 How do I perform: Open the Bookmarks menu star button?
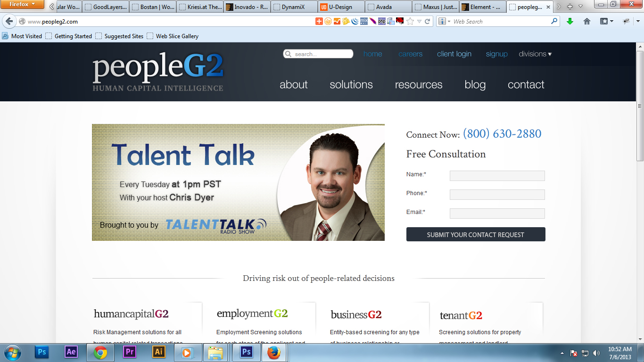click(606, 22)
